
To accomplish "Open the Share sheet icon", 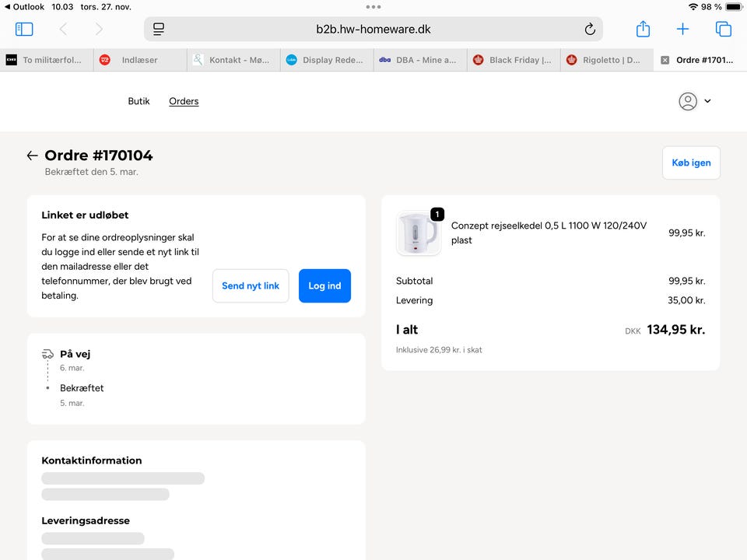I will (643, 29).
